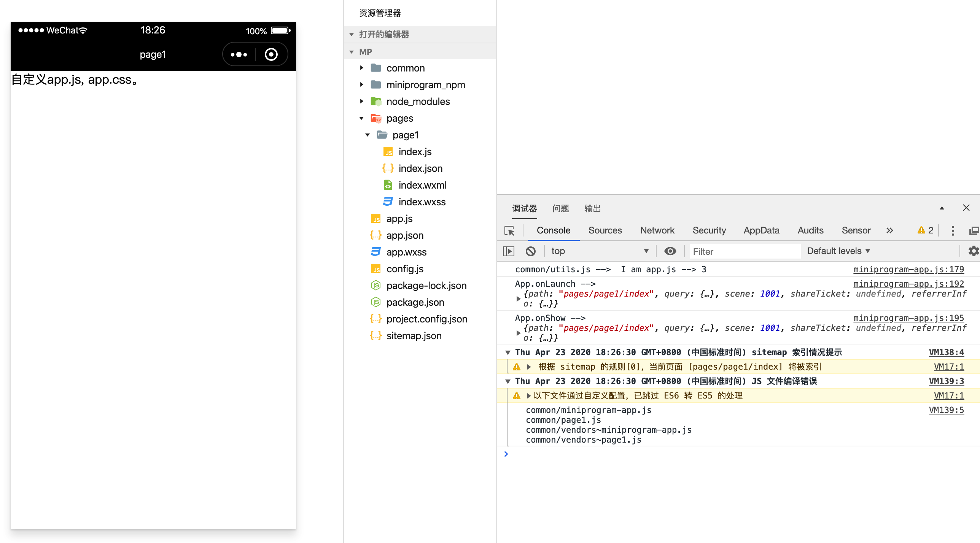
Task: Open project.config.json in the explorer
Action: point(419,319)
